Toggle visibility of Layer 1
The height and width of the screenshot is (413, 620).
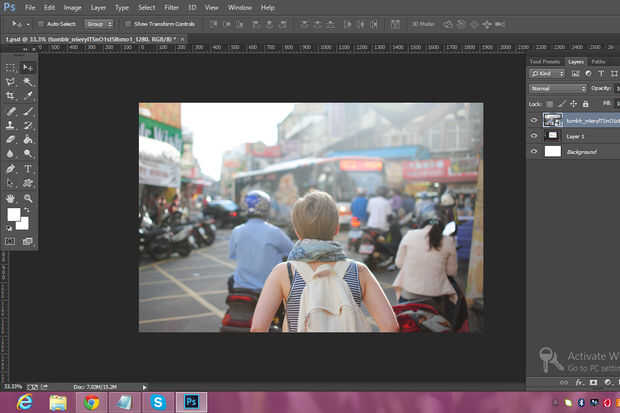coord(534,136)
